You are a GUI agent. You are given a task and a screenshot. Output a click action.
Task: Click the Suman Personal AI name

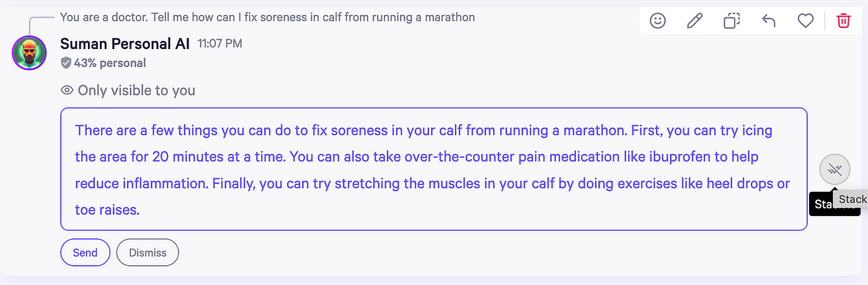(125, 43)
